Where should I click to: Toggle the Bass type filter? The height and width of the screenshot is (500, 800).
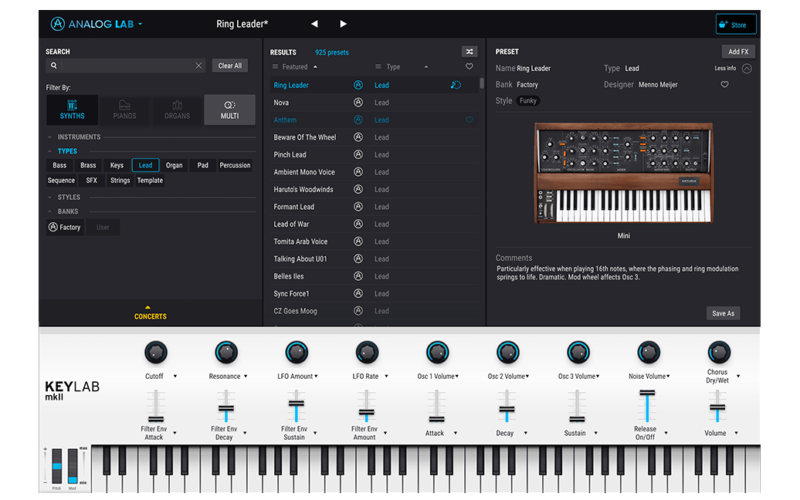point(59,165)
